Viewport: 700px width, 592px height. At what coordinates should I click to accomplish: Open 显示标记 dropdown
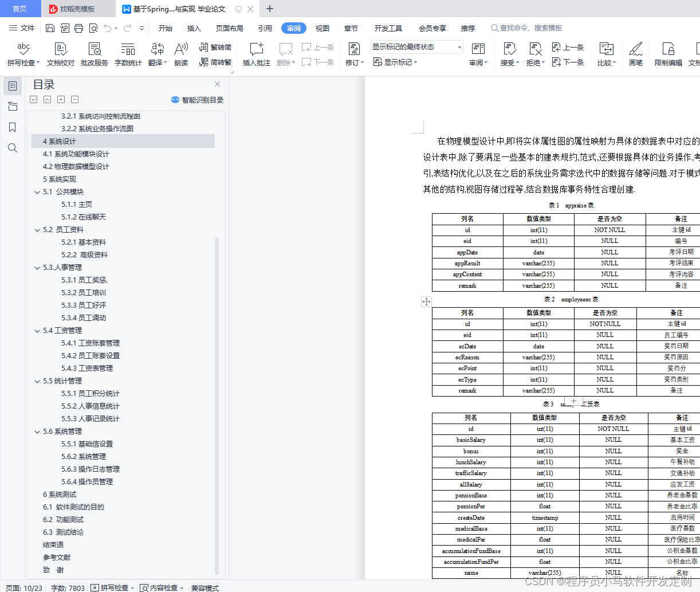pos(395,62)
